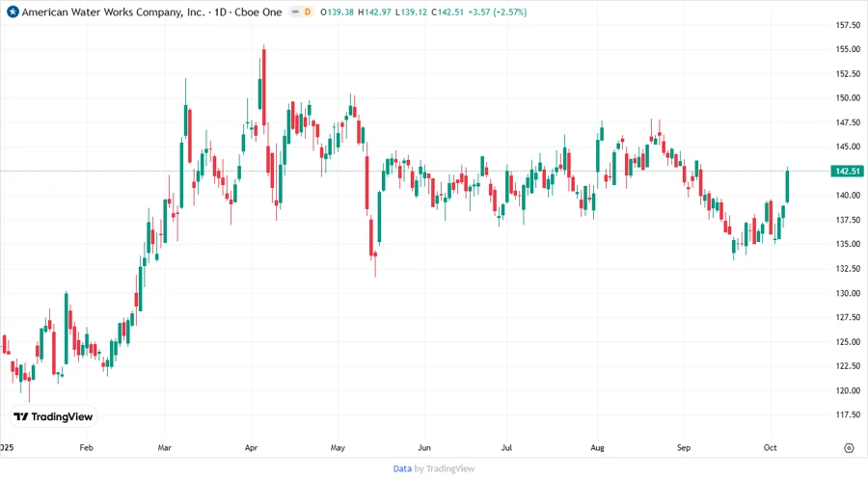Open chart settings hexagon icon
Image resolution: width=868 pixels, height=480 pixels.
(x=849, y=448)
